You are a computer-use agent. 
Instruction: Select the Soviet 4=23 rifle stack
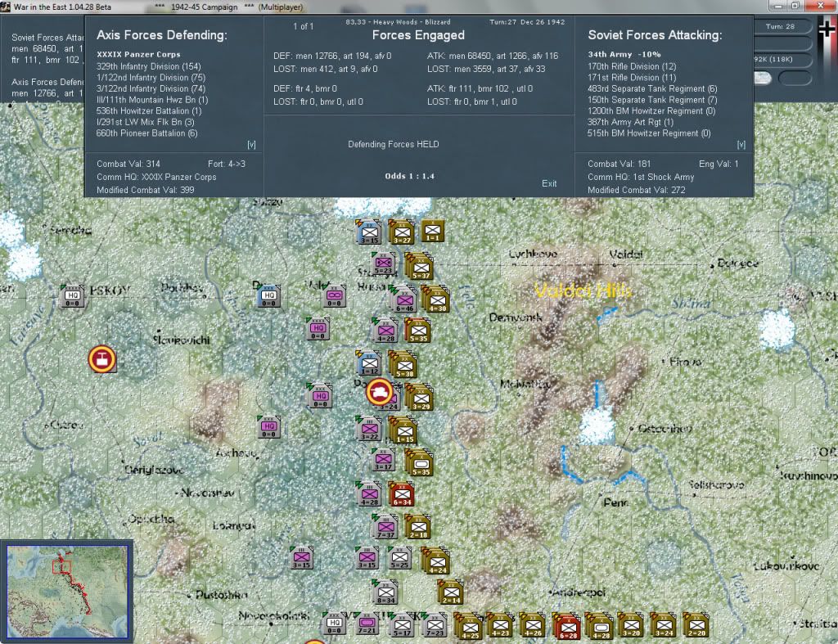[x=500, y=624]
